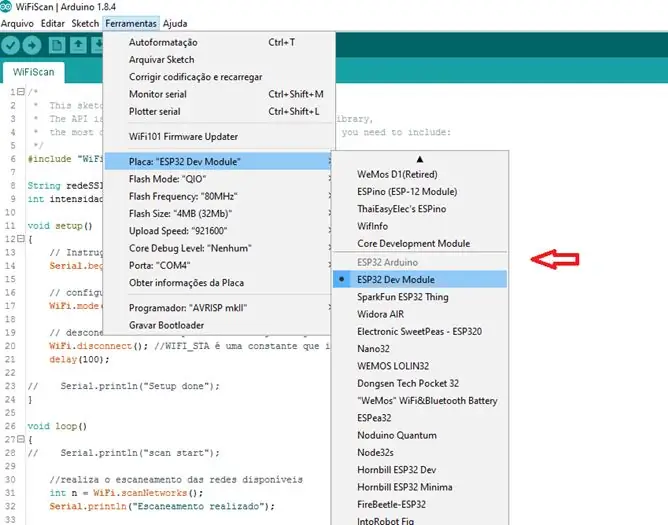
Task: Select the Core Development Module board
Action: [x=420, y=243]
